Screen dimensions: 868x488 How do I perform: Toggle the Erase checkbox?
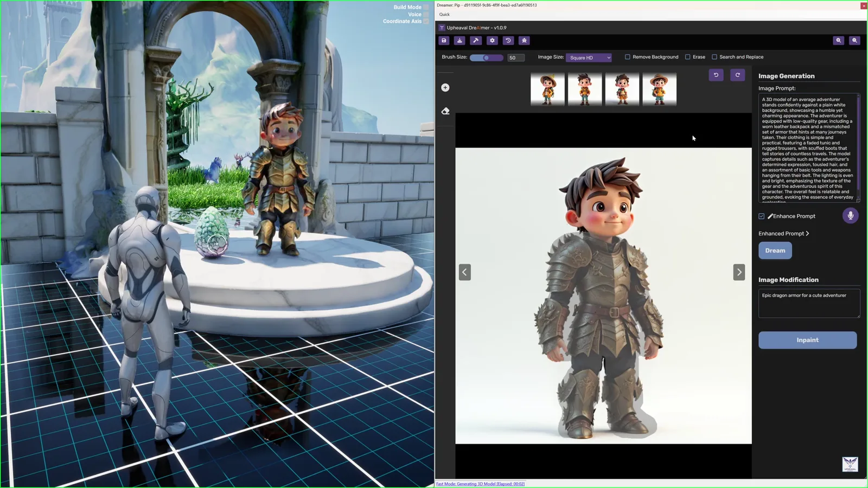(x=688, y=57)
